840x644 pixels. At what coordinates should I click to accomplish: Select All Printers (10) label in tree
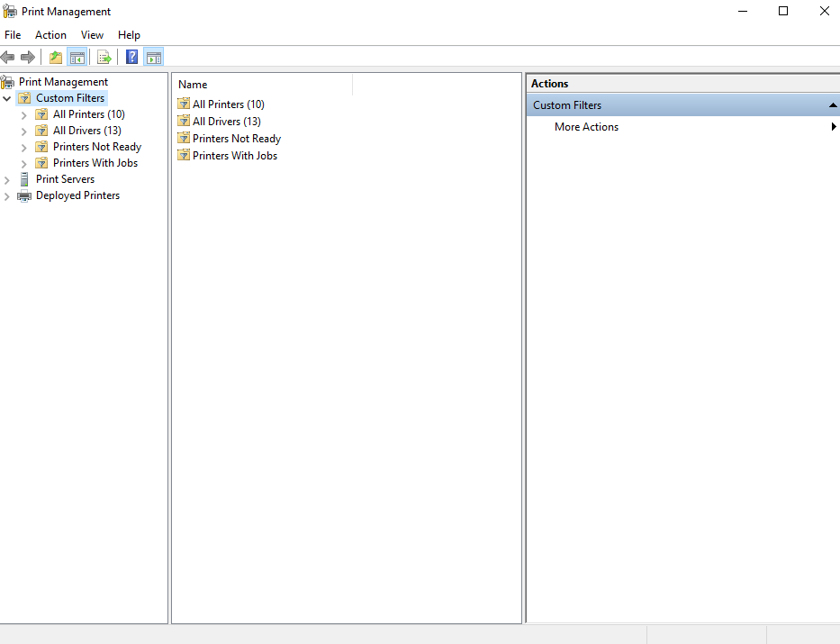click(89, 114)
